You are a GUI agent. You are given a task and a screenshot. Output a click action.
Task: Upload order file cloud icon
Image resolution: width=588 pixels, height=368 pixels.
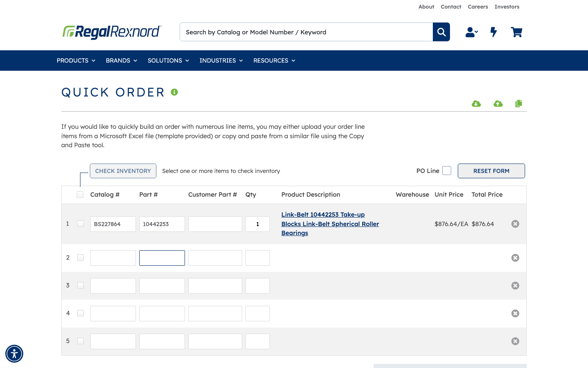click(498, 104)
